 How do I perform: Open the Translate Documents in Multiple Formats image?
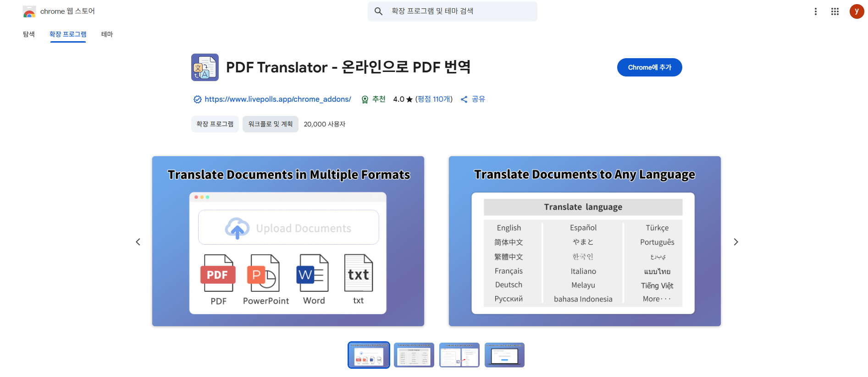tap(288, 241)
